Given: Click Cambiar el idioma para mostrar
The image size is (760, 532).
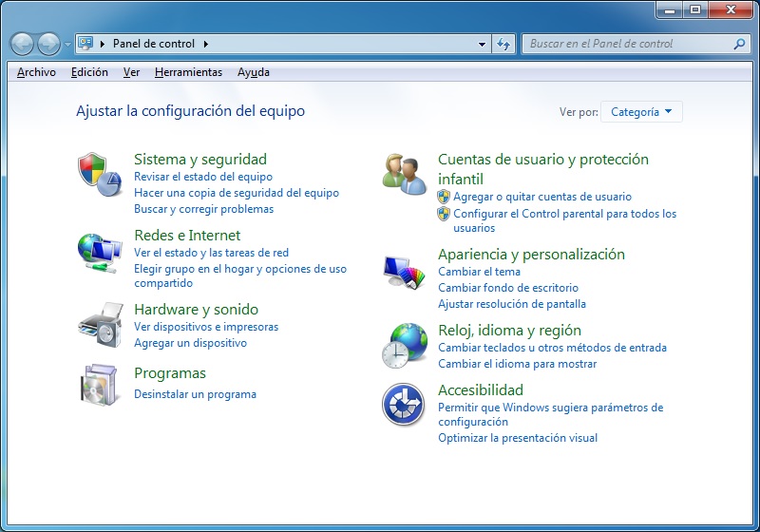Looking at the screenshot, I should [x=517, y=364].
